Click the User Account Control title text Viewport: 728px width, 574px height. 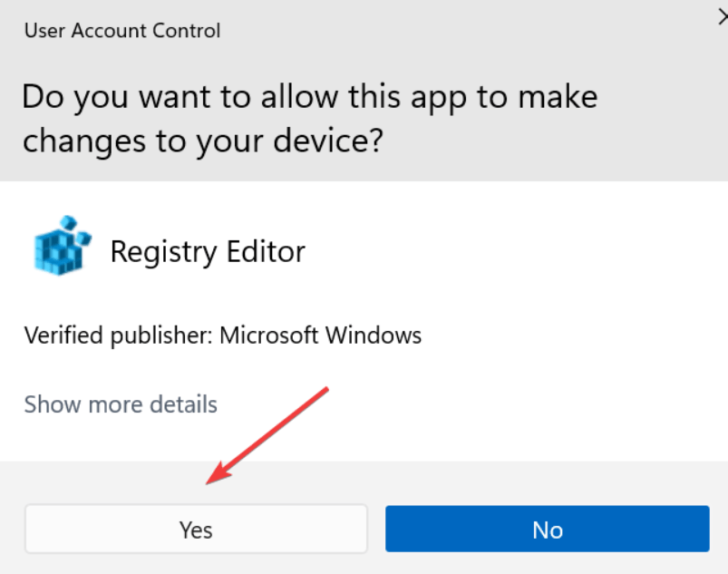122,31
